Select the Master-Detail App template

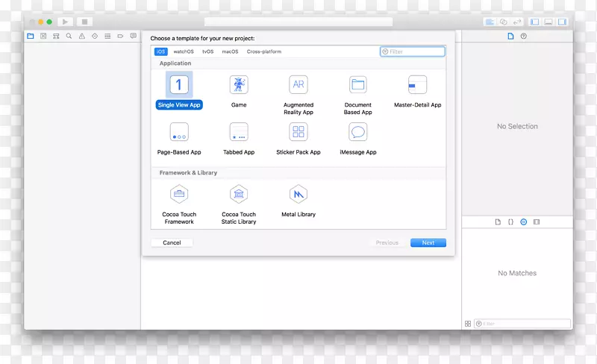click(418, 90)
